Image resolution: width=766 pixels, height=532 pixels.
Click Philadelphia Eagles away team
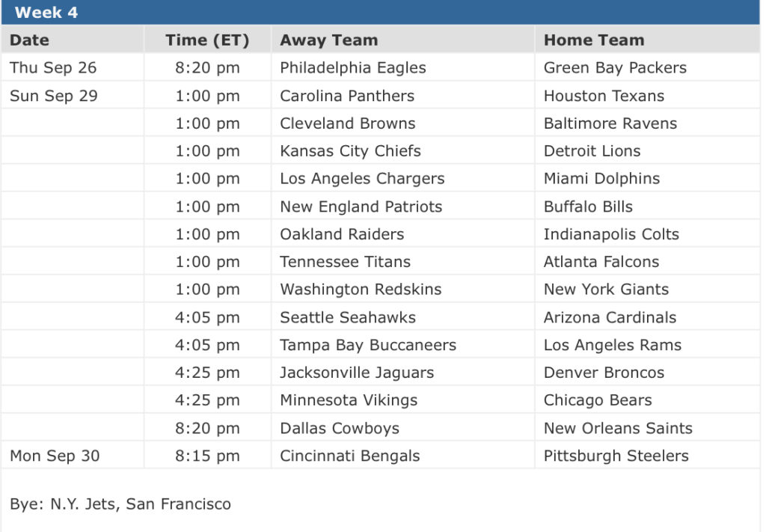click(x=352, y=68)
